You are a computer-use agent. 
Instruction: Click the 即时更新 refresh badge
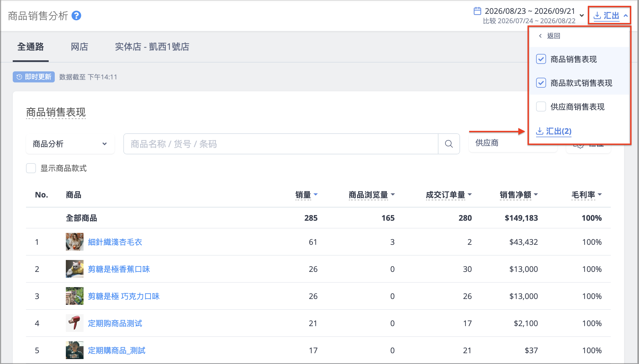[x=34, y=77]
